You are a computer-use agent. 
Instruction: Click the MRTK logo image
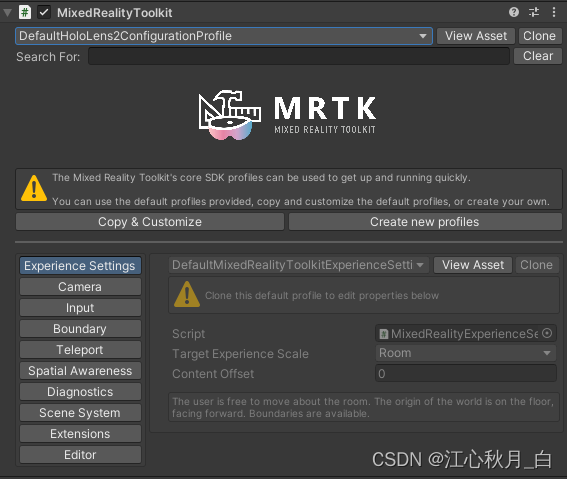click(x=287, y=115)
